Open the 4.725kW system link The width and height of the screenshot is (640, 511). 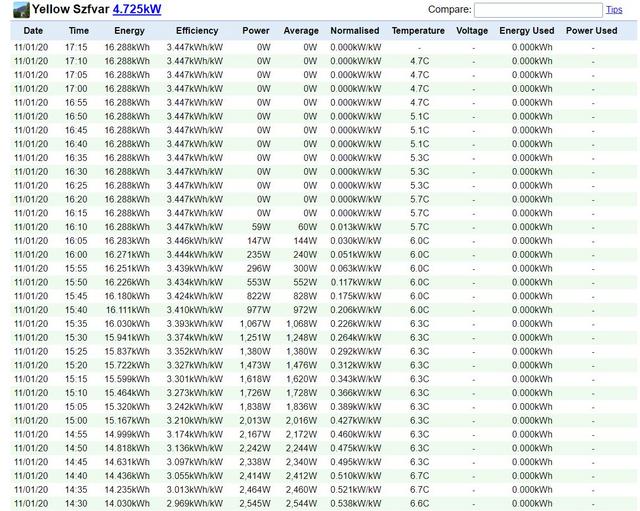coord(137,9)
